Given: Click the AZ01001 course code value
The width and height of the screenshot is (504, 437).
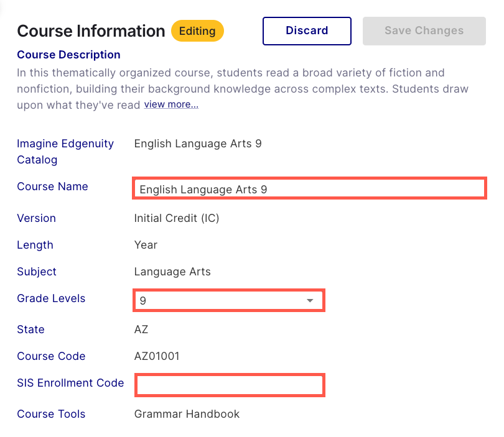Looking at the screenshot, I should [157, 356].
